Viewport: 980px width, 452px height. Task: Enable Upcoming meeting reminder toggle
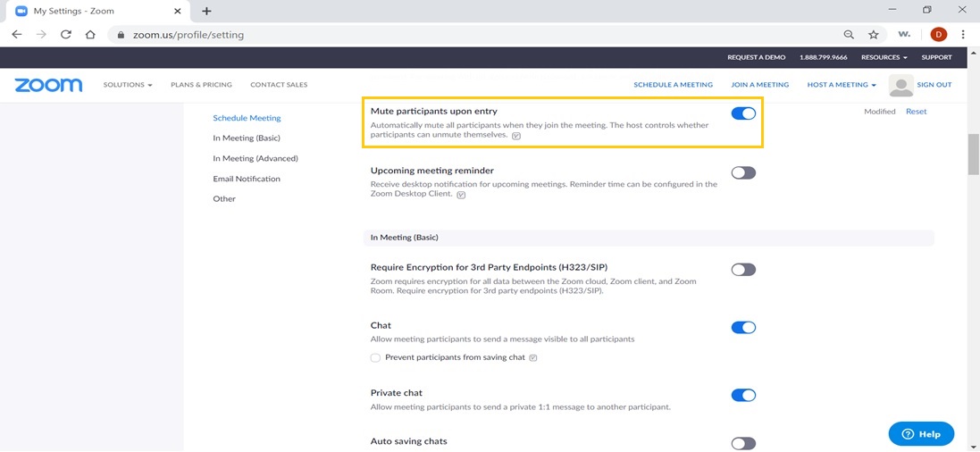[743, 172]
